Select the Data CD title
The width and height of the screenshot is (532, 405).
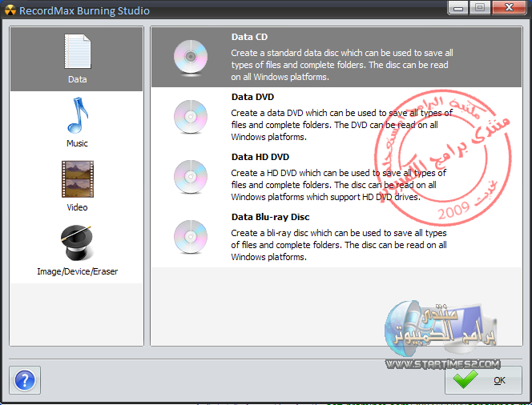pyautogui.click(x=249, y=37)
